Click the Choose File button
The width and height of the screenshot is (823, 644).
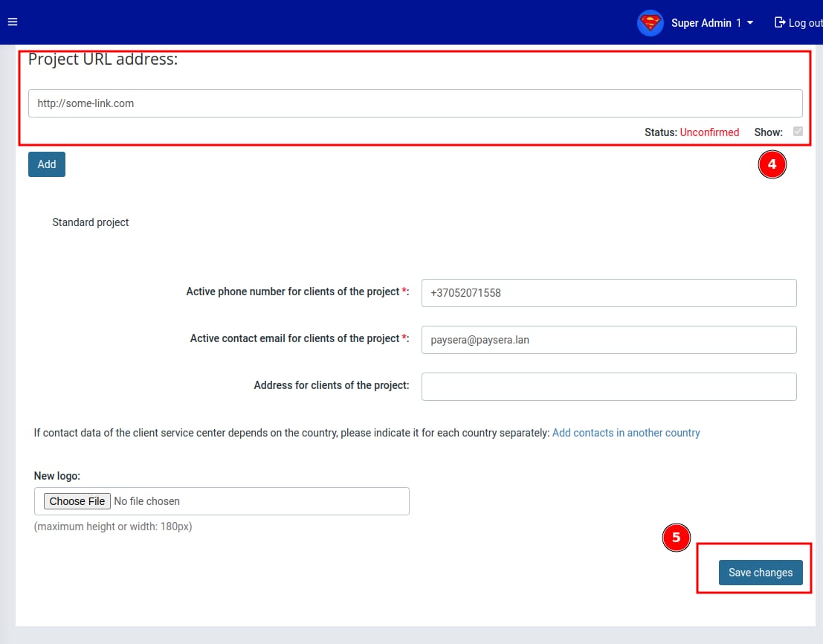click(77, 501)
